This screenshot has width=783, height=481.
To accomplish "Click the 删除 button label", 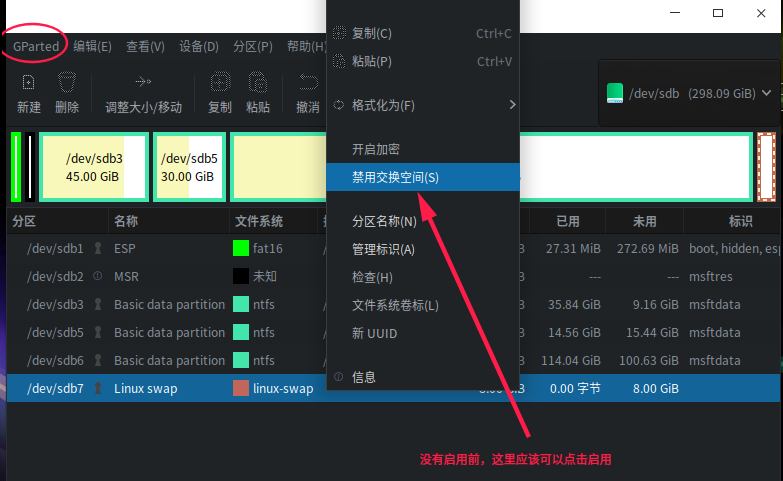I will click(67, 107).
